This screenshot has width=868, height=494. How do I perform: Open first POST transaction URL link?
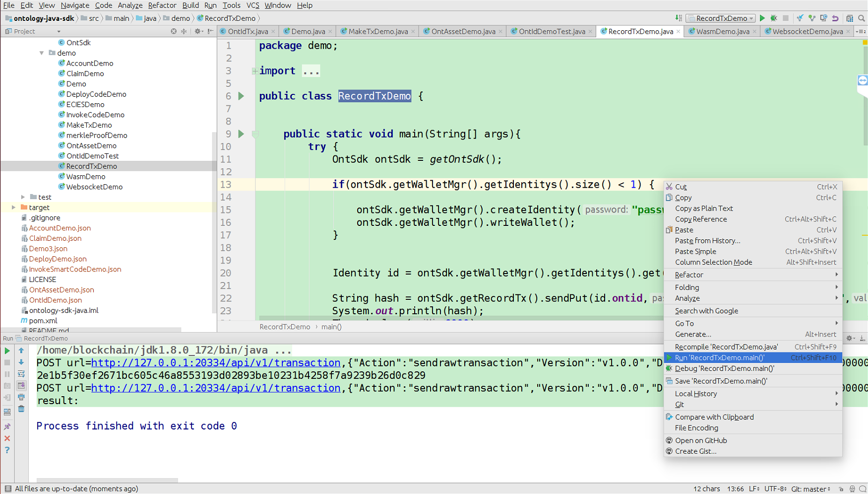tap(216, 363)
